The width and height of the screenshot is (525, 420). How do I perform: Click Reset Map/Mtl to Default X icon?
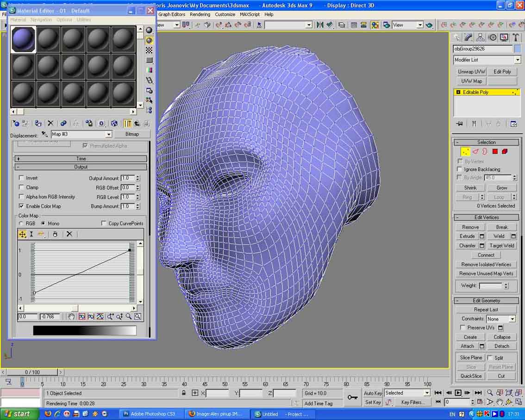point(50,123)
